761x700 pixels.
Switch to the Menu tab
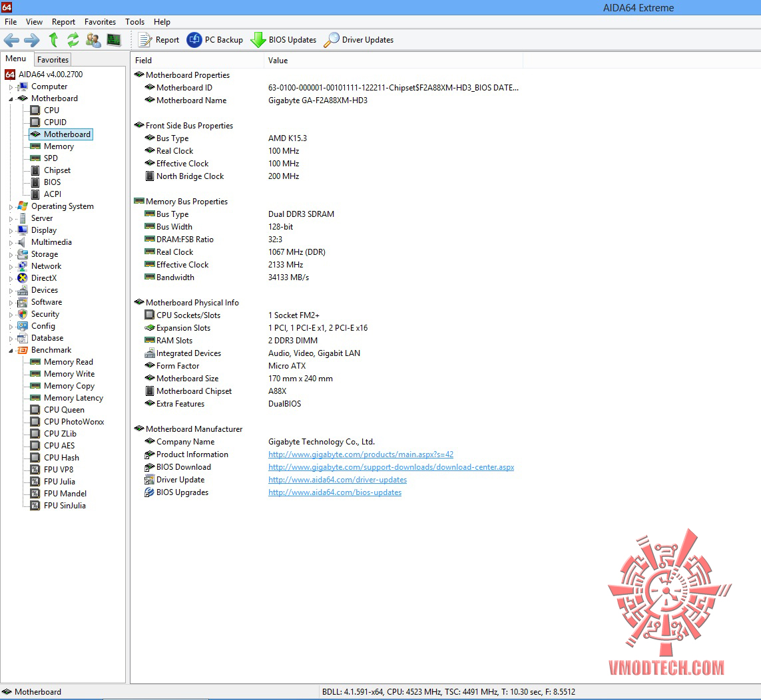pos(15,59)
